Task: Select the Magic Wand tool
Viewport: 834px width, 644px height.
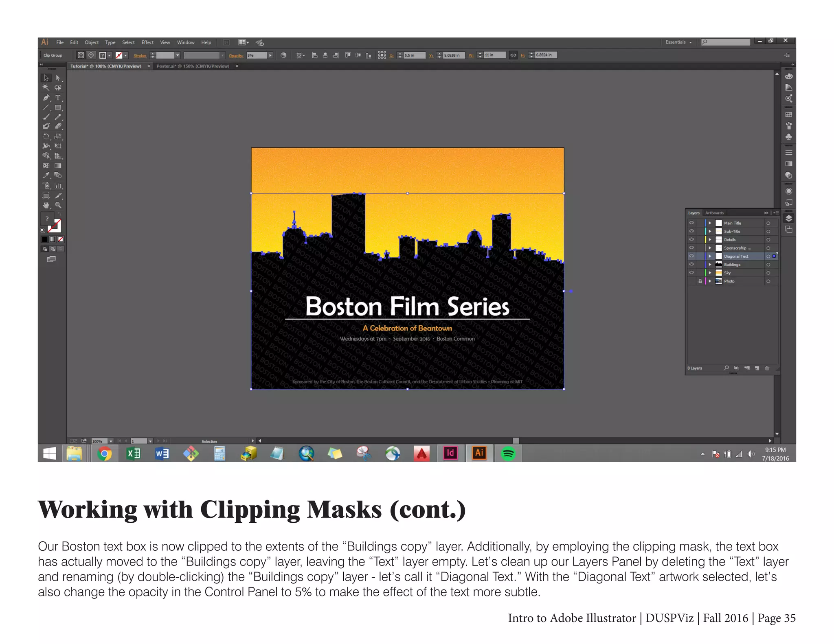Action: pyautogui.click(x=46, y=88)
